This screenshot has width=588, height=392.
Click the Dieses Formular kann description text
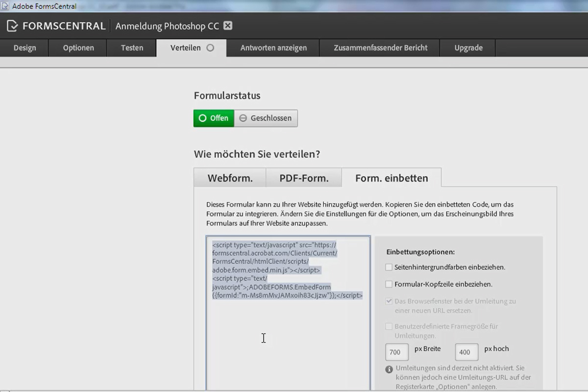pyautogui.click(x=360, y=214)
